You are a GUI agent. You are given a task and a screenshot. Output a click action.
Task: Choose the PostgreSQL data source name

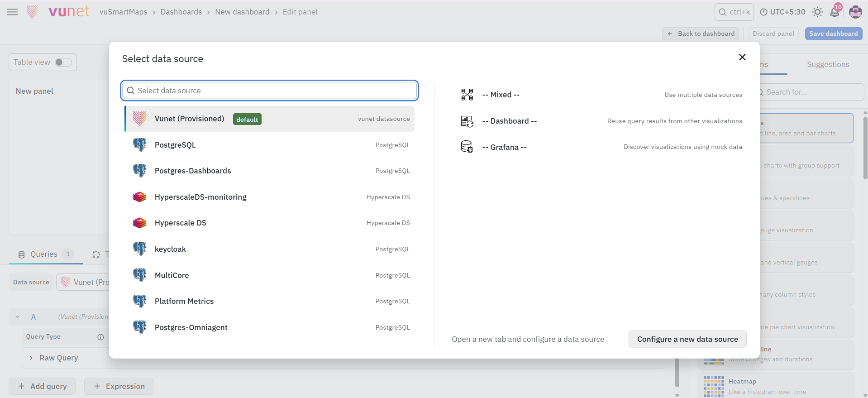click(x=175, y=145)
